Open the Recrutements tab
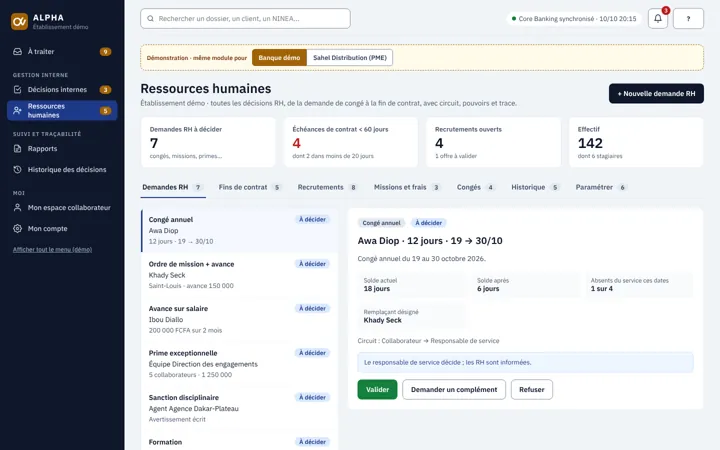Image resolution: width=720 pixels, height=450 pixels. [x=327, y=187]
